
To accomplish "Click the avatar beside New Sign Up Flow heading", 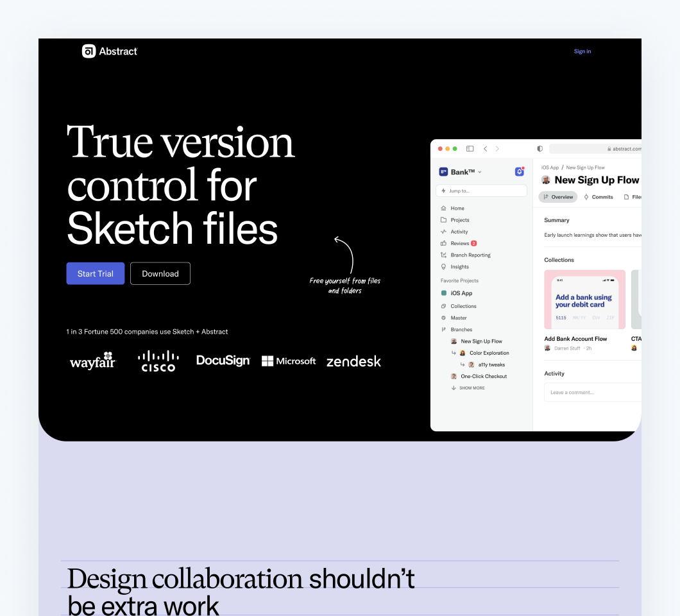I will click(546, 180).
